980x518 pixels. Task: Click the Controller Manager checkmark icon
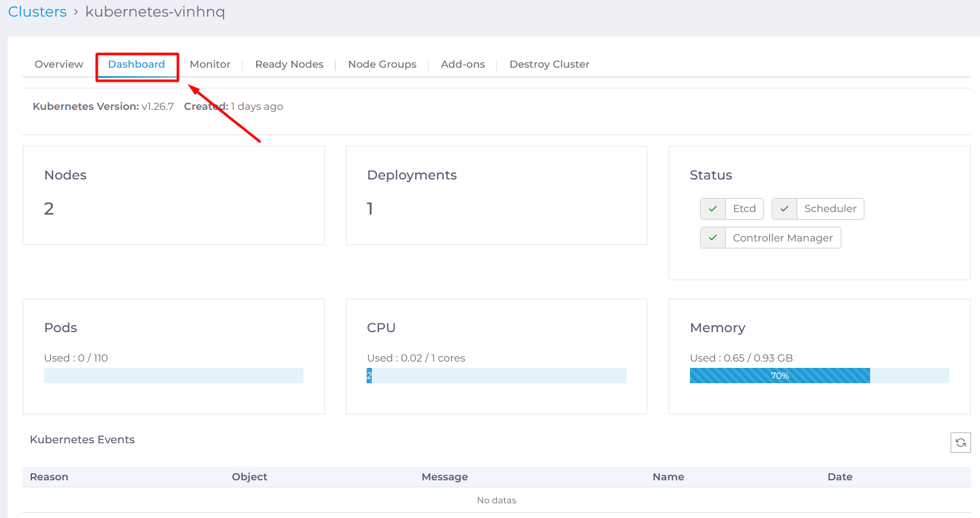(x=713, y=238)
